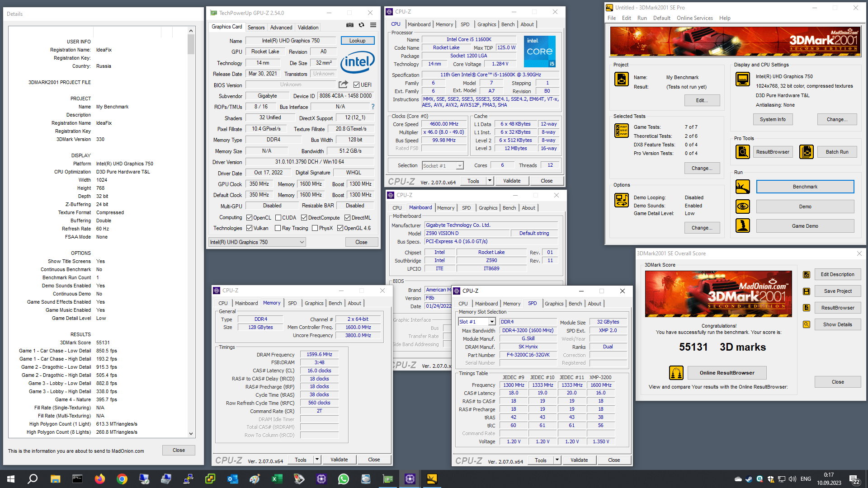Click the Online ResultBrowser button
The image size is (868, 488).
click(x=727, y=373)
